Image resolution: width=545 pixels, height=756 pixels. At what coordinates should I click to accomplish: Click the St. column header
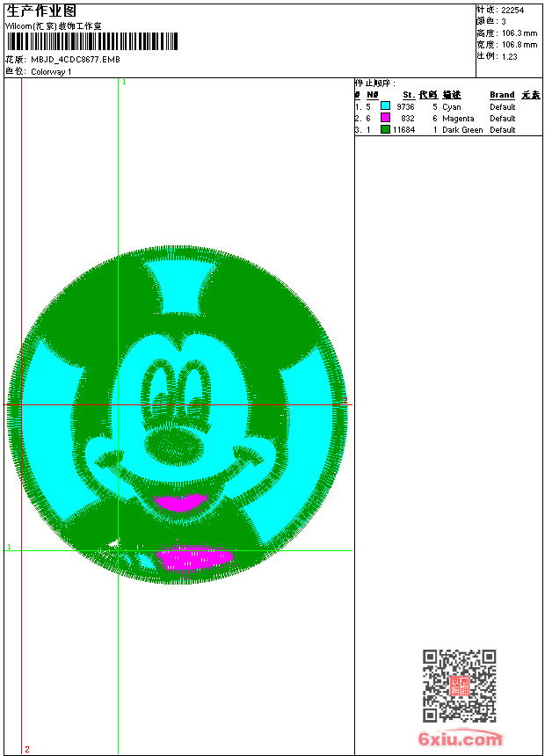(409, 95)
